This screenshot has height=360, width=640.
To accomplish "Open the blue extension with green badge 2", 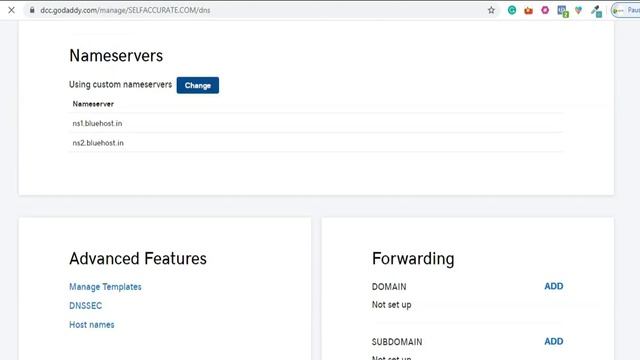I will pos(563,11).
